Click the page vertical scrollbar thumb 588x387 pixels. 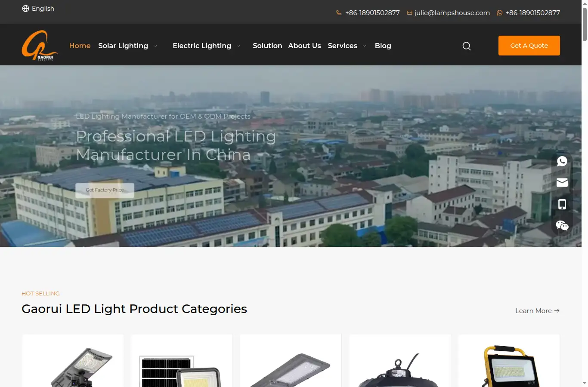(x=585, y=25)
